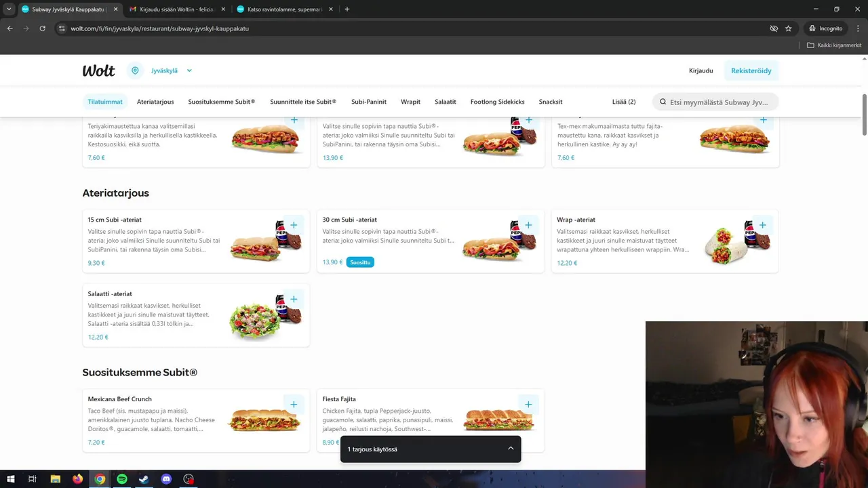
Task: Open the Kirjaudu login link
Action: point(701,70)
